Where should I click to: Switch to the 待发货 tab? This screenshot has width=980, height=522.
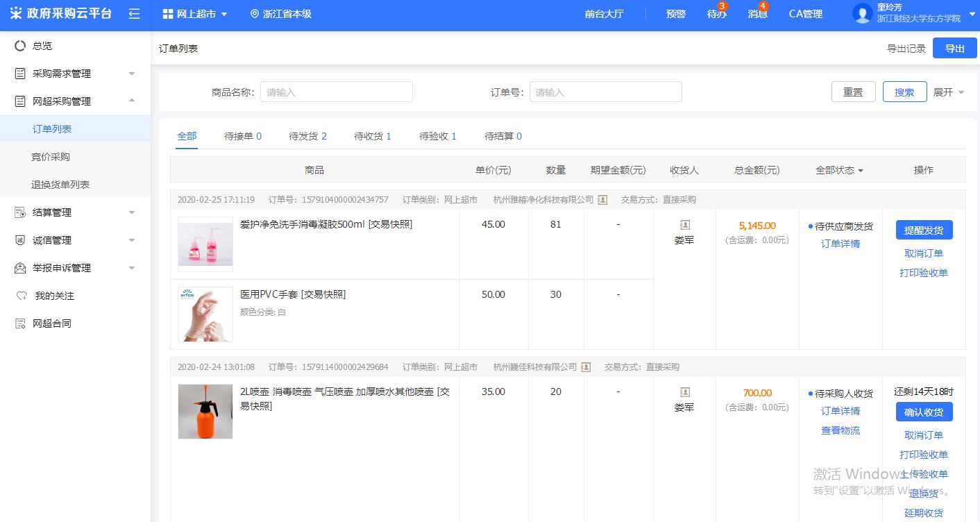pos(307,136)
